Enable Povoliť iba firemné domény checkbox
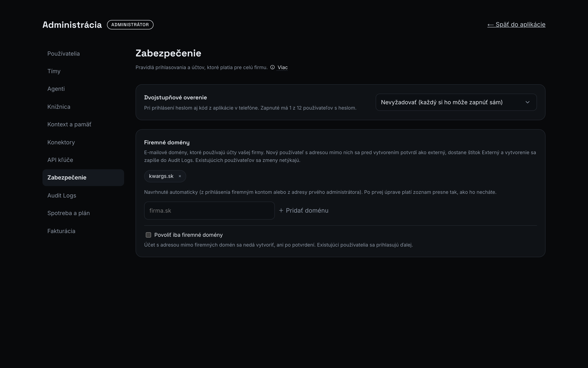This screenshot has width=588, height=368. (148, 235)
